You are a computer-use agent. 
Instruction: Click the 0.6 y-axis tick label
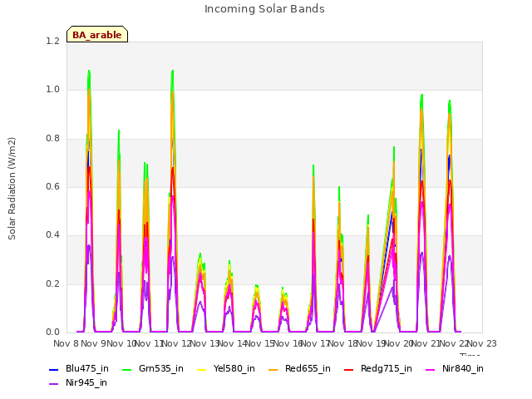(x=52, y=186)
